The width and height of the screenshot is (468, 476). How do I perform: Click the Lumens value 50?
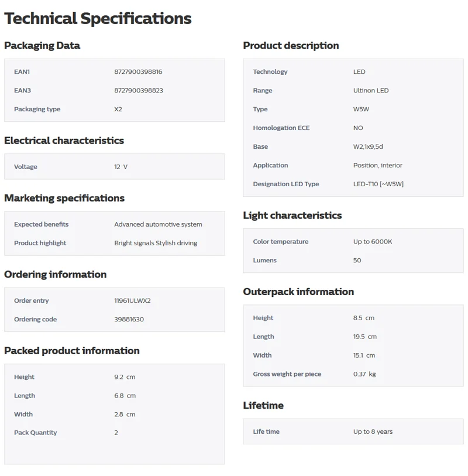click(357, 261)
